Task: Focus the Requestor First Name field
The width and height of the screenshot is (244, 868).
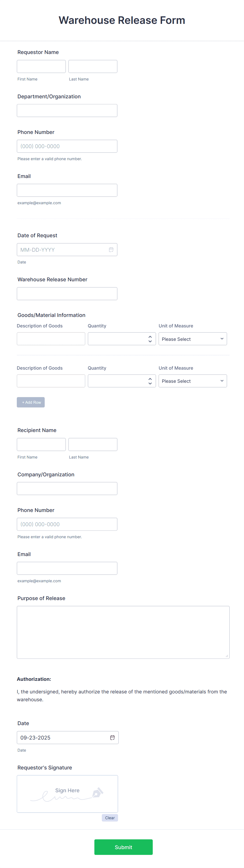Action: [41, 66]
